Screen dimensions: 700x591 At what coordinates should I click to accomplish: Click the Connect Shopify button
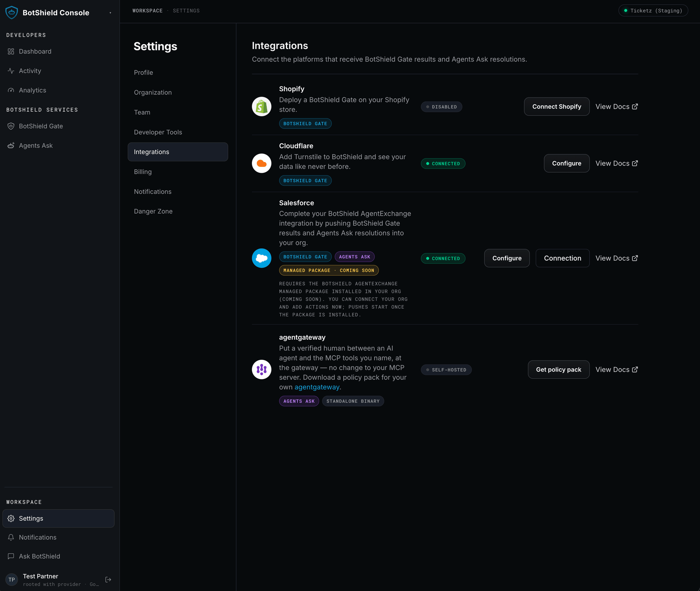click(556, 106)
